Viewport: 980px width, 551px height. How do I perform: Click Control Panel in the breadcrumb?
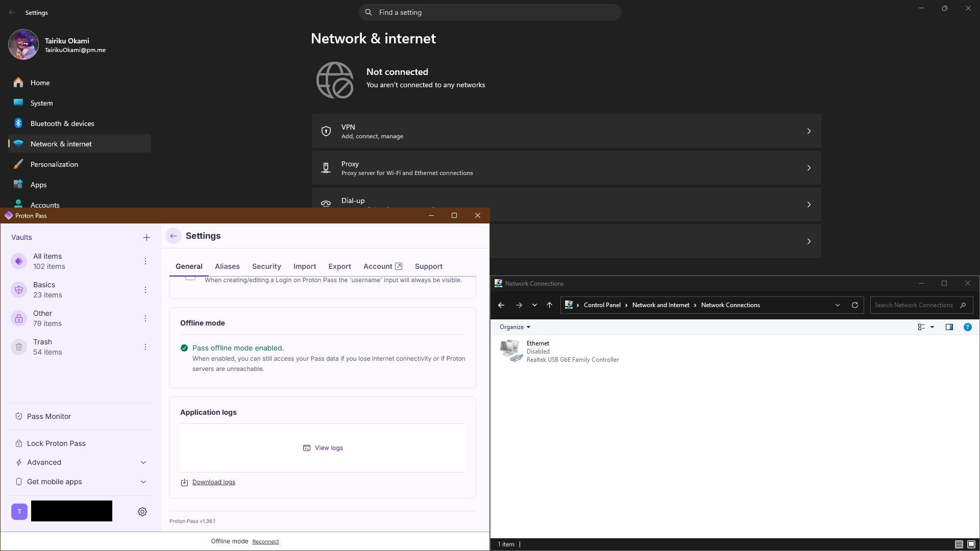602,305
